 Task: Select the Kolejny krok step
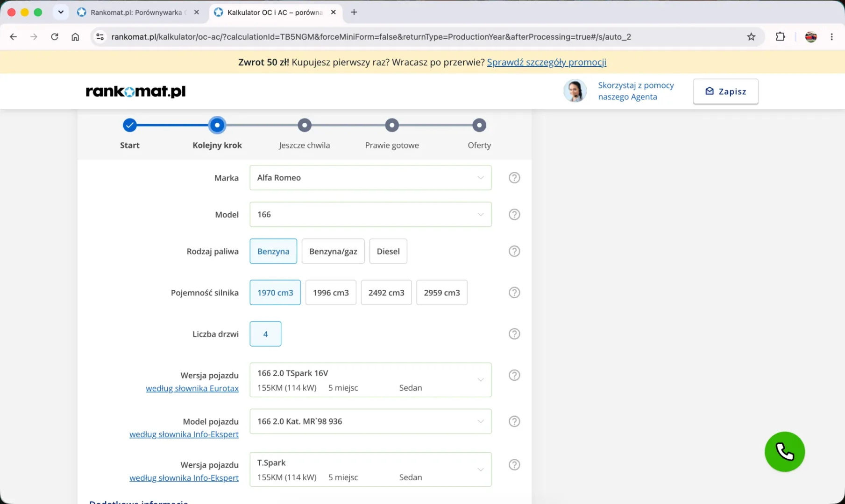217,125
